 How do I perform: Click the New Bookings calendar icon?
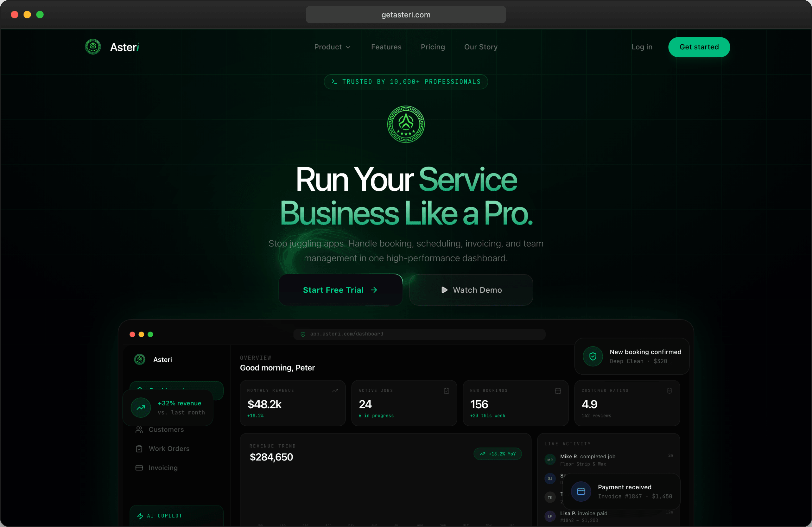pyautogui.click(x=558, y=390)
